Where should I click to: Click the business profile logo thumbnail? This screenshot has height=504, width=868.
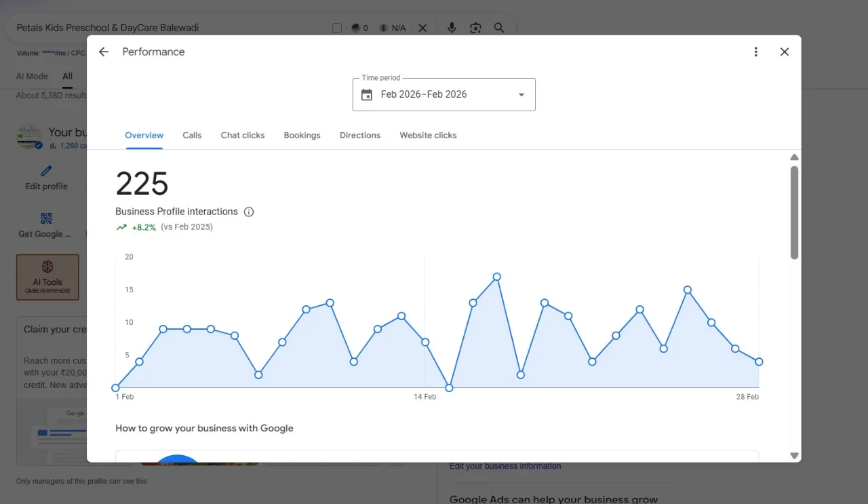click(30, 137)
